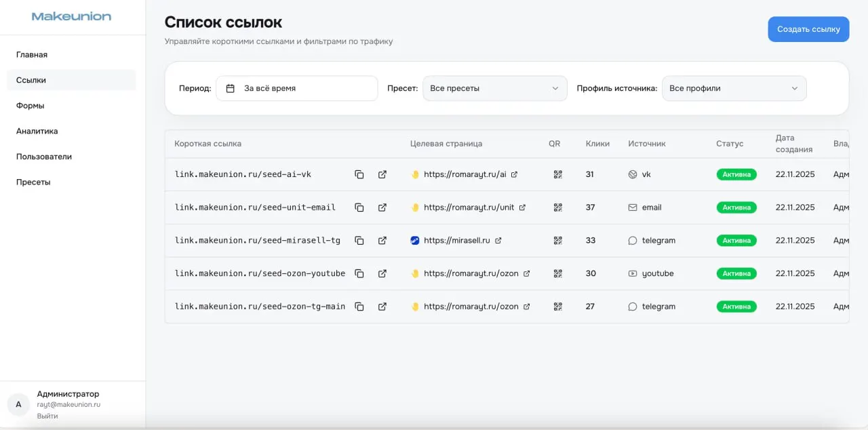Open target page https://mirasell.ru
The height and width of the screenshot is (430, 868).
(x=462, y=241)
